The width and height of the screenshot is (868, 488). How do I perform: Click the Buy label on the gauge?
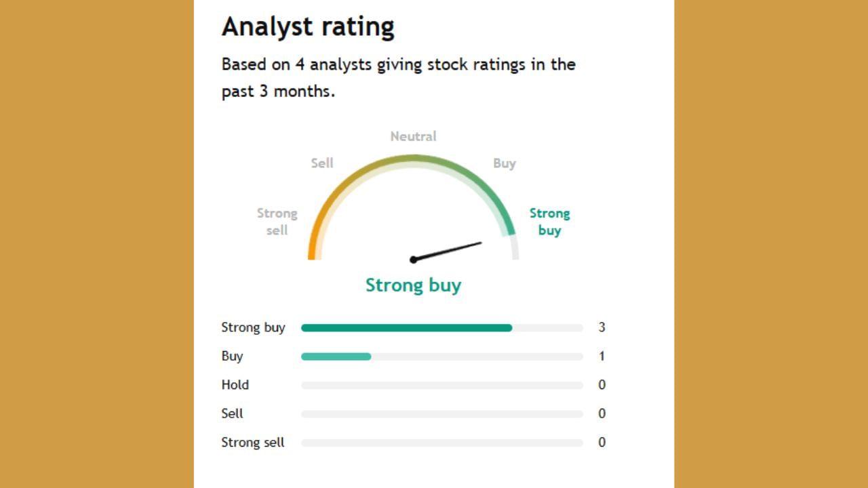(x=505, y=163)
